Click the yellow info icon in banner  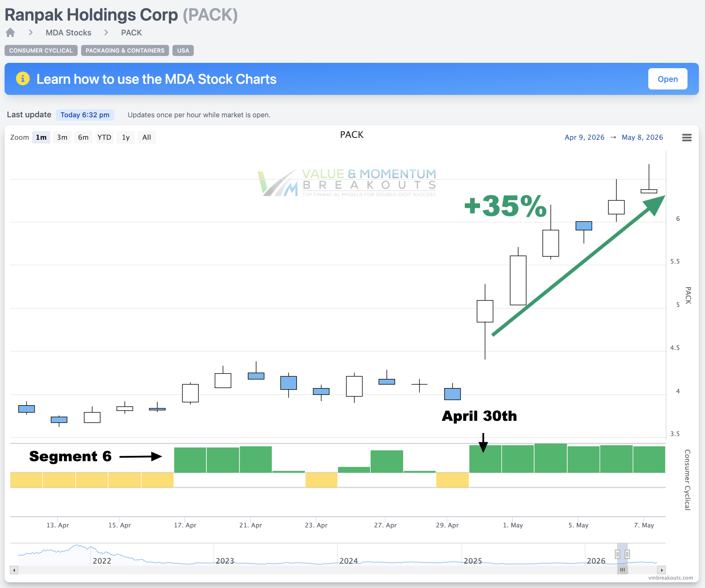[x=23, y=79]
